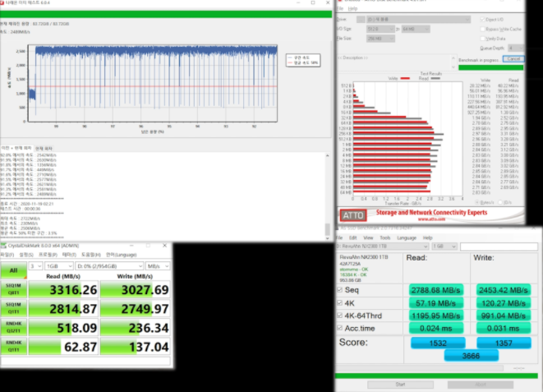Open the 언어(Language) menu in CrystalDiskMark
Screen dimensions: 543x392
tap(122, 255)
